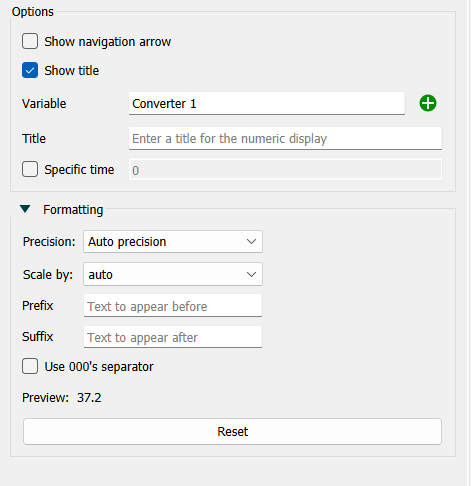471x486 pixels.
Task: Click the Scale by label text
Action: coord(48,275)
